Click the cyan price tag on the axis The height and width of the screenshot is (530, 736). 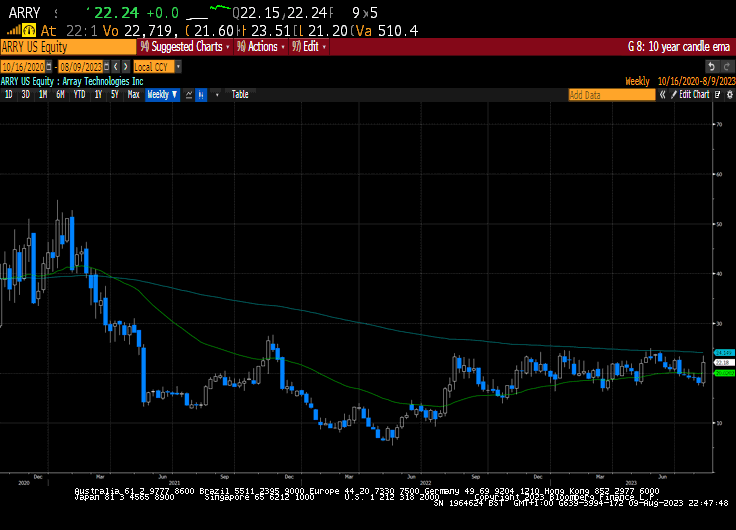tap(724, 353)
